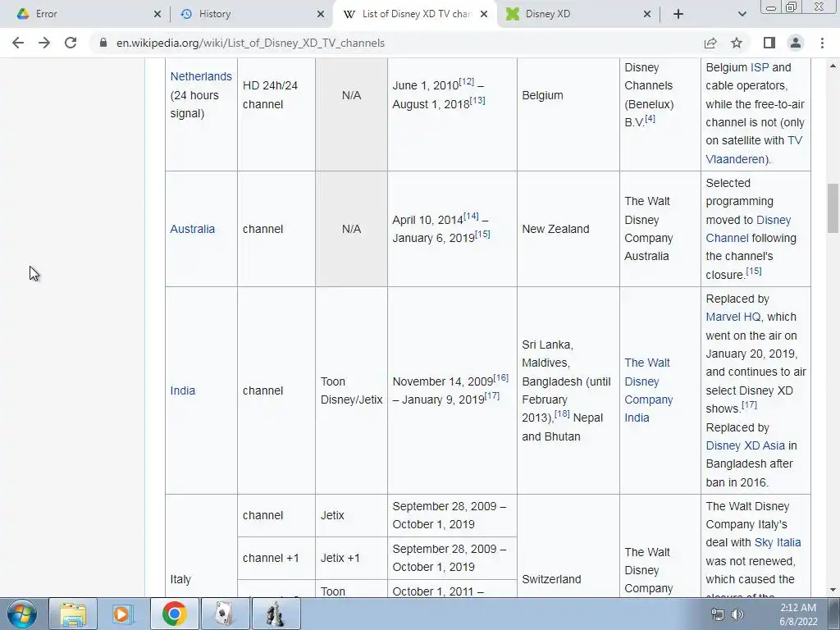Close the Error tab

coord(157,14)
